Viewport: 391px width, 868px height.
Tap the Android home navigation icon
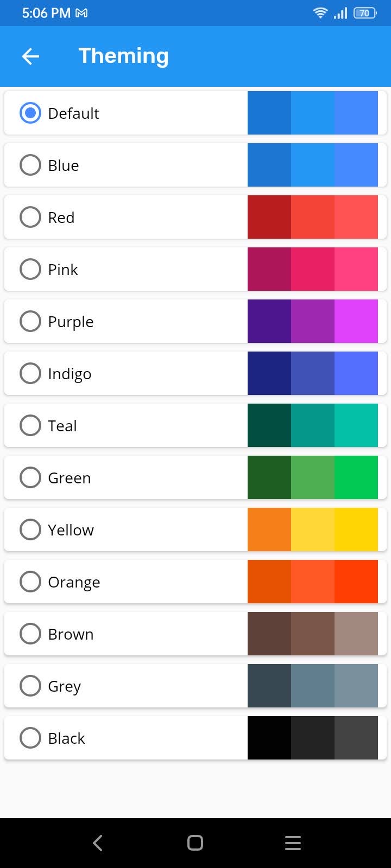(x=195, y=843)
